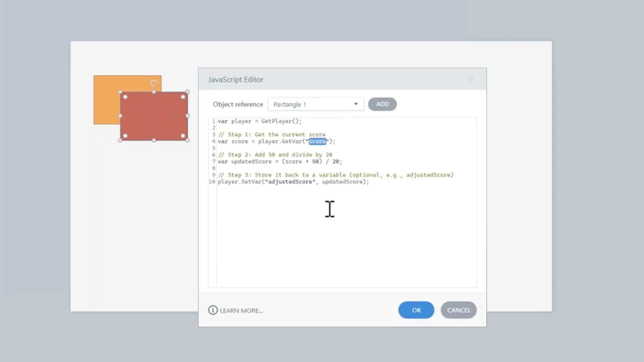Click the bottom-middle resize handle of the red rectangle

tap(154, 140)
